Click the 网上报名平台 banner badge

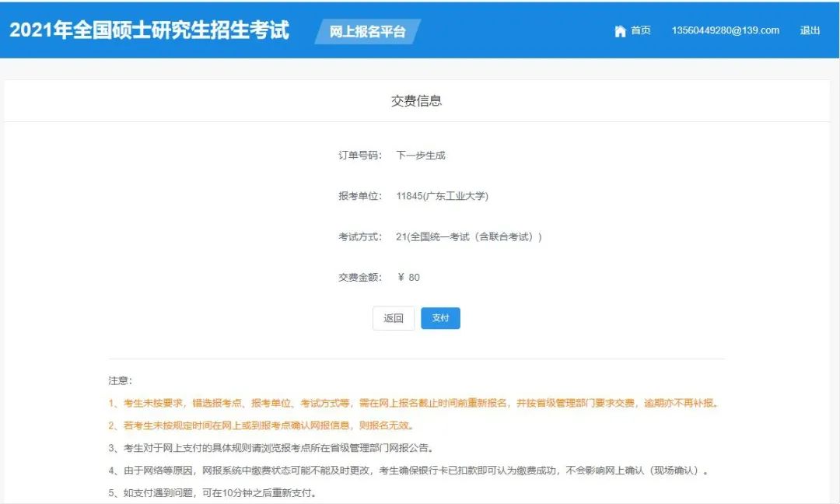click(367, 32)
